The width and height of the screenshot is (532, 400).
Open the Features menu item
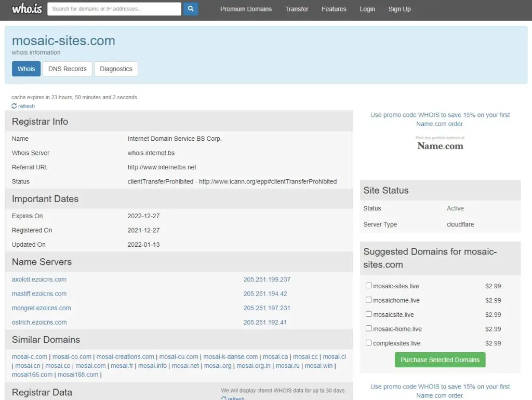click(334, 9)
